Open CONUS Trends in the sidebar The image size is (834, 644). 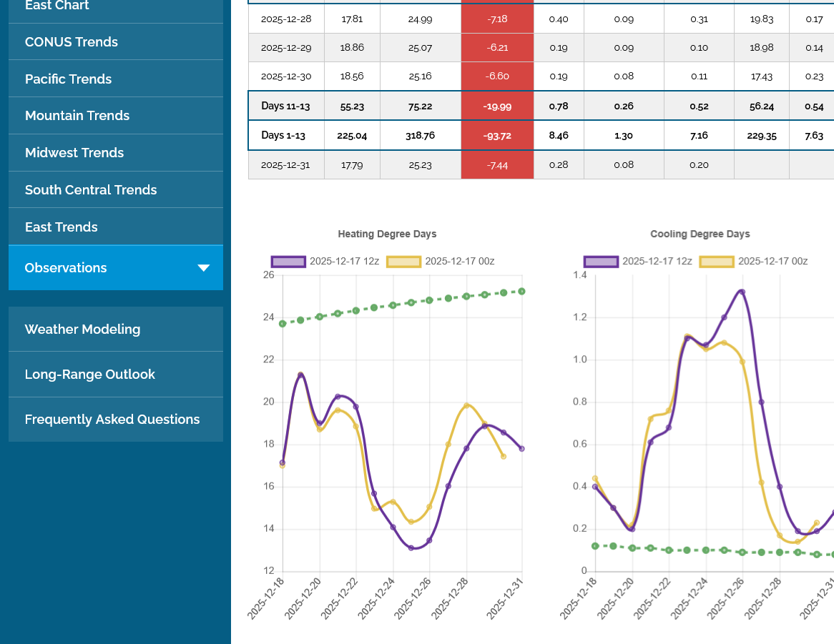(72, 42)
